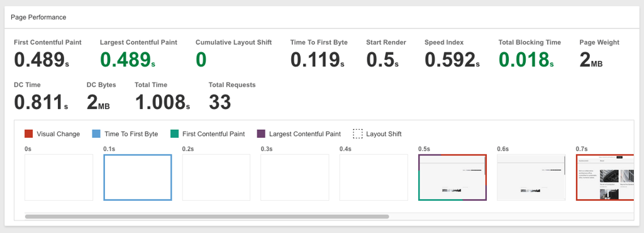Click the Total Requests value 33
644x233 pixels.
pos(219,102)
